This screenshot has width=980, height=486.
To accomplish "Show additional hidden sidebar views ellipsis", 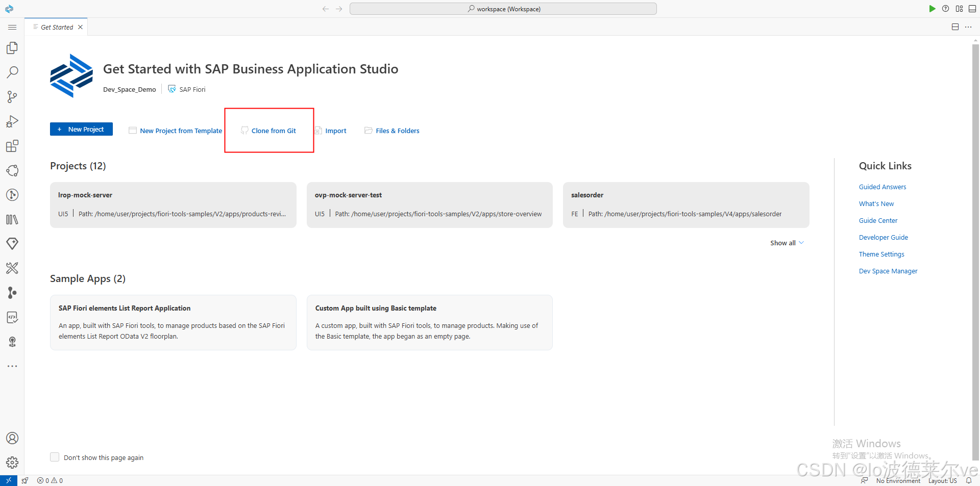I will tap(12, 366).
